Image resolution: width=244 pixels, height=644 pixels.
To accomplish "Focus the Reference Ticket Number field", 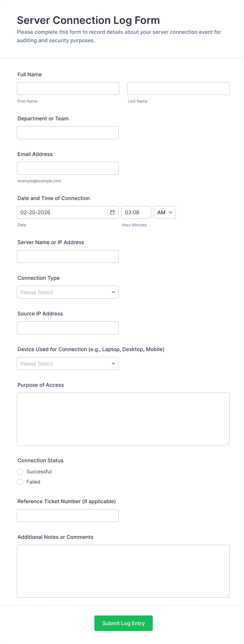I will point(68,516).
